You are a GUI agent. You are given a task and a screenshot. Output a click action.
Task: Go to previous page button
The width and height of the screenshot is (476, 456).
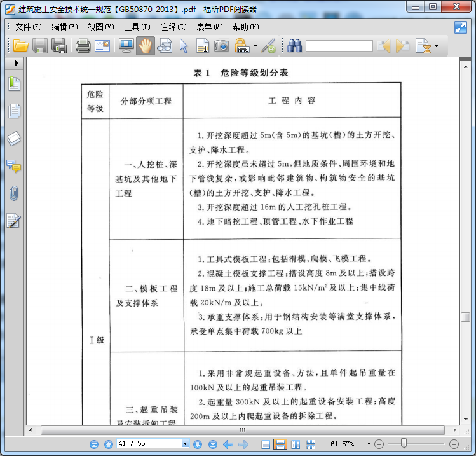(109, 445)
